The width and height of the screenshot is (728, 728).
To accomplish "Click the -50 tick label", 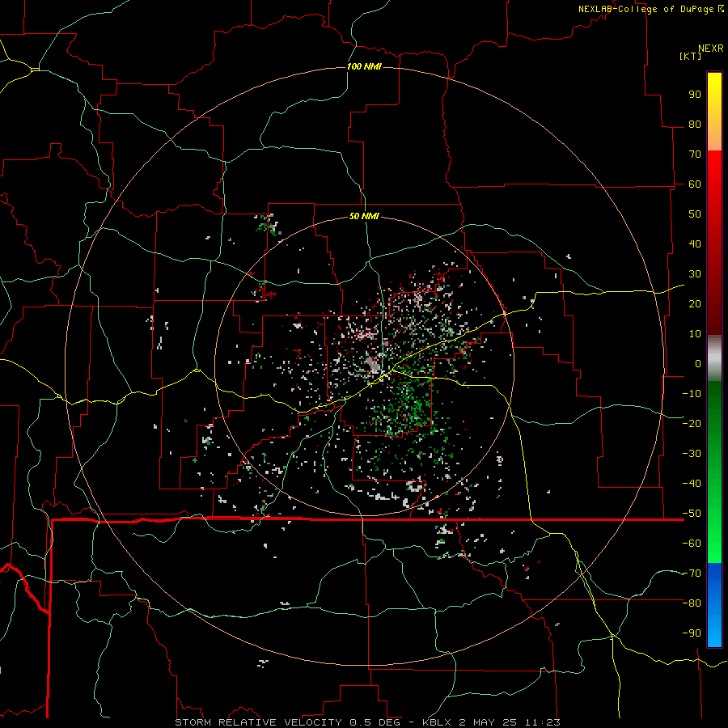I will click(x=692, y=514).
